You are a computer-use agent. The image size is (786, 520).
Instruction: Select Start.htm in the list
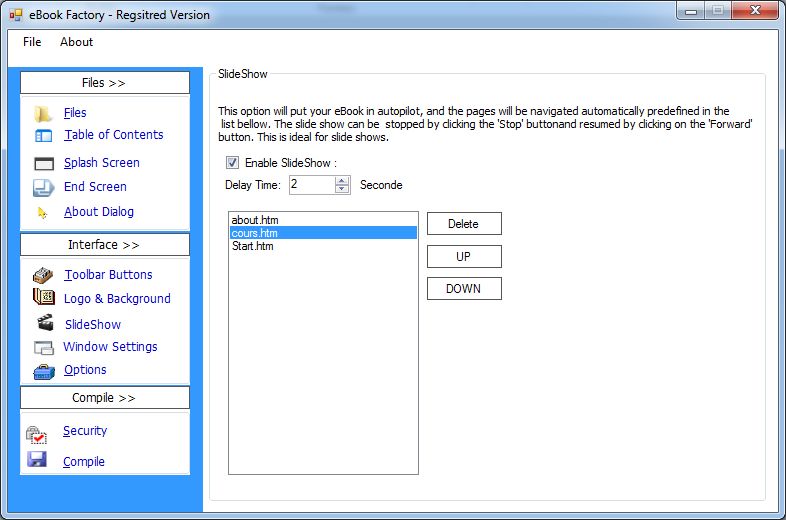tap(323, 246)
